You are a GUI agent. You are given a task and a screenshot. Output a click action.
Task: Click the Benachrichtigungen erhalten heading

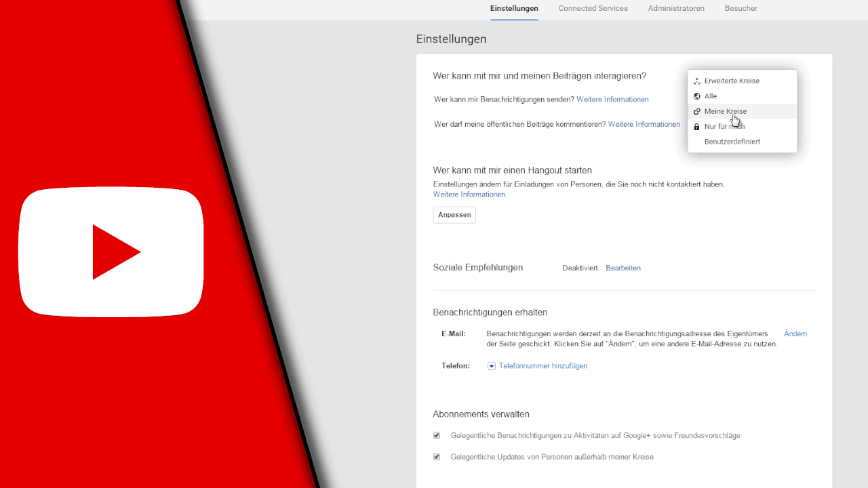[x=490, y=312]
